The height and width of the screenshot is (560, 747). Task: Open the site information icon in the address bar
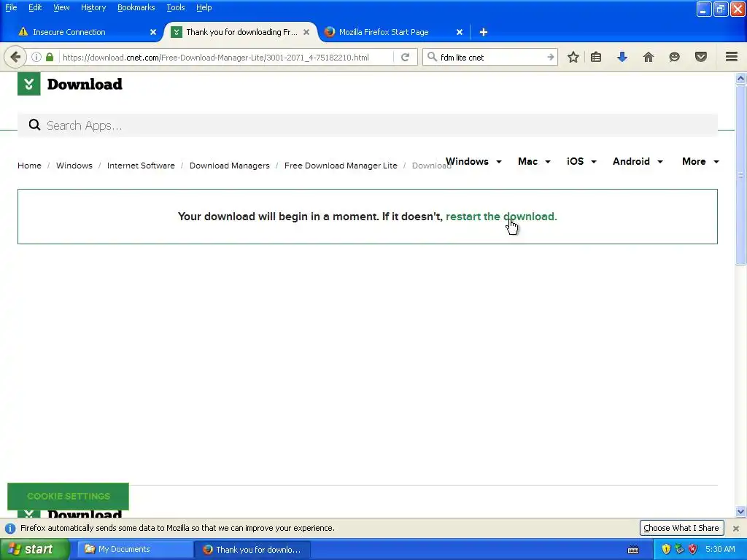[36, 57]
